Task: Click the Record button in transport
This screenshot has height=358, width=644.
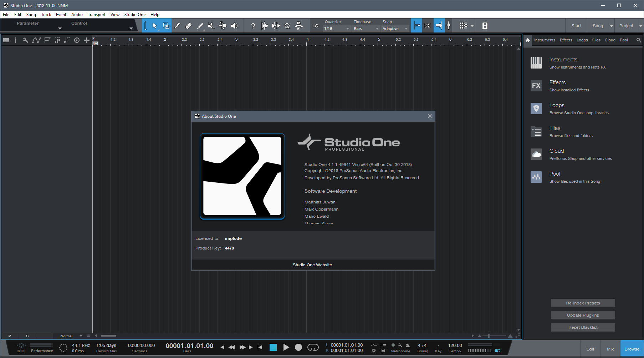Action: click(x=298, y=347)
